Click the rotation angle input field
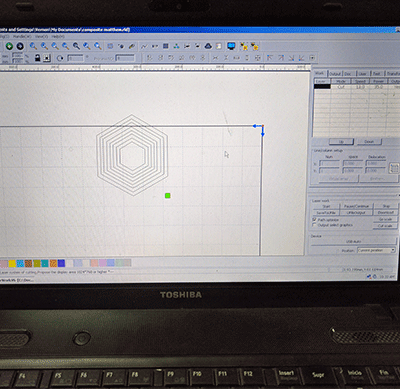Viewport: 400px width, 389px height. pyautogui.click(x=76, y=58)
